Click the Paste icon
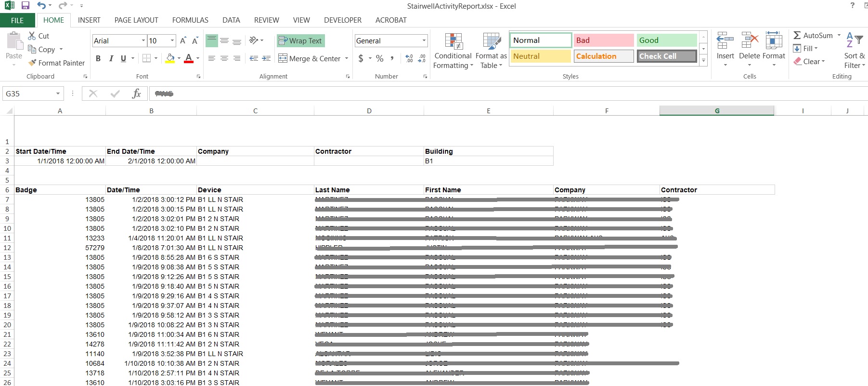Screen dimensions: 868x386 tap(14, 41)
